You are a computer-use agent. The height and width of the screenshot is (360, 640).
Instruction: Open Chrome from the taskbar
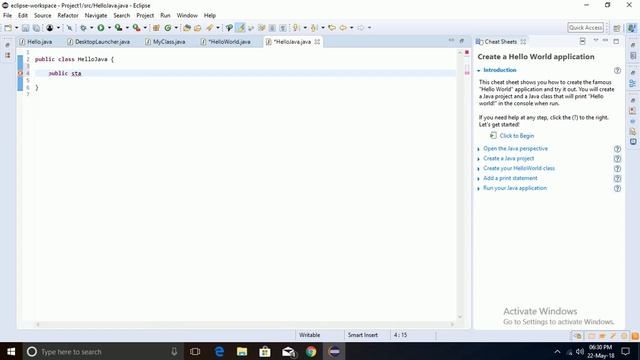pyautogui.click(x=311, y=351)
